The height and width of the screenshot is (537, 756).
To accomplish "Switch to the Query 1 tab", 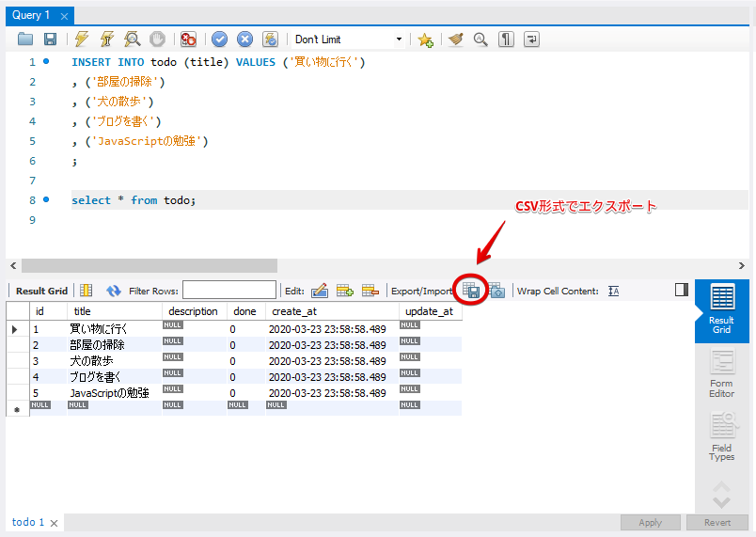I will point(31,15).
